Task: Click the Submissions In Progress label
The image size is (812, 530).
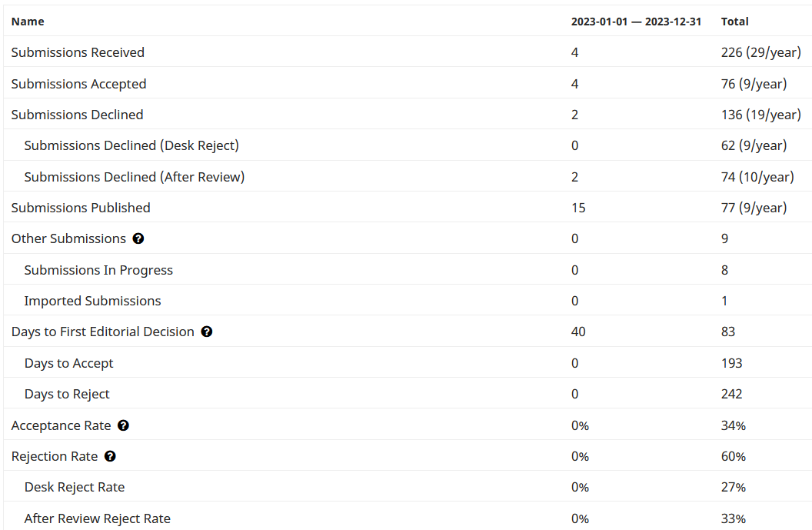Action: point(98,270)
